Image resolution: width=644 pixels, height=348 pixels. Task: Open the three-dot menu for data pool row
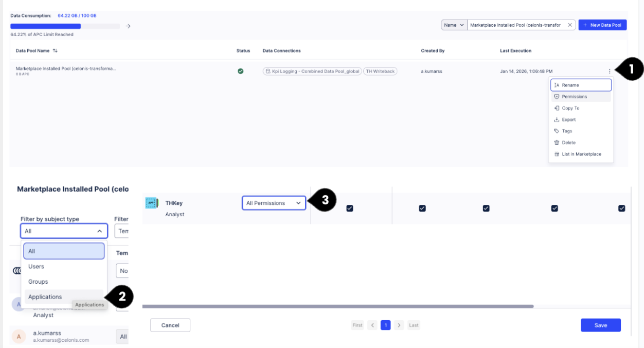point(610,71)
